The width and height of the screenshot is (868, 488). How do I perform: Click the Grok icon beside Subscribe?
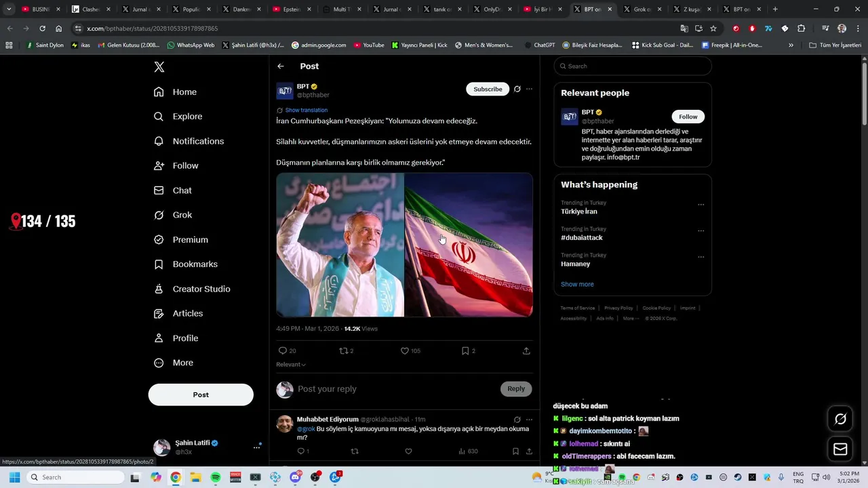click(x=517, y=89)
